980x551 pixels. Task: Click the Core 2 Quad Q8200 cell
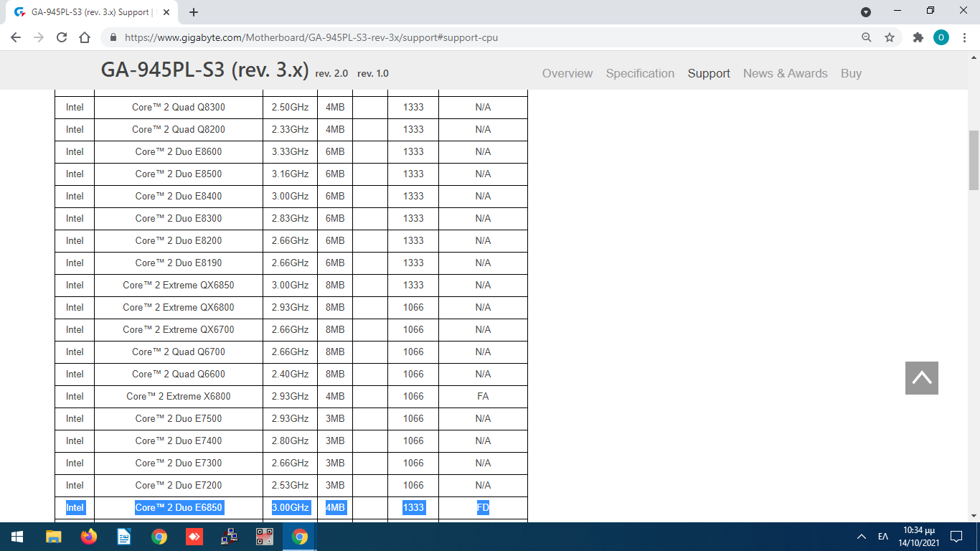179,130
